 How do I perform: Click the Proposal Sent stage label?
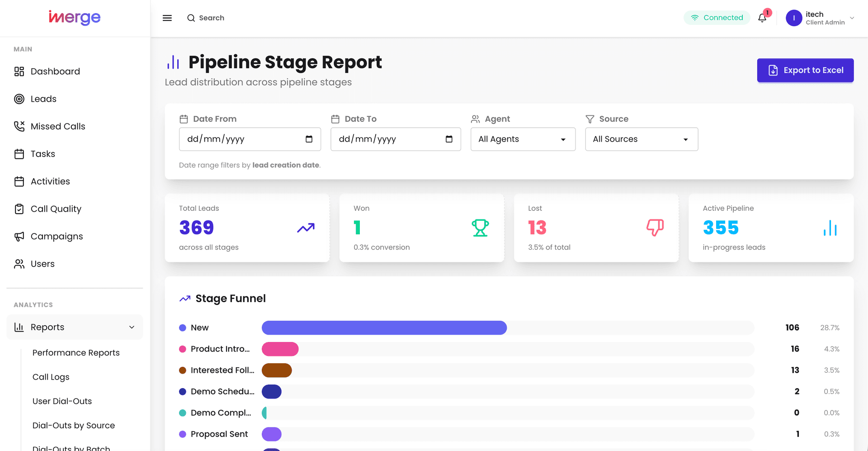pos(219,434)
